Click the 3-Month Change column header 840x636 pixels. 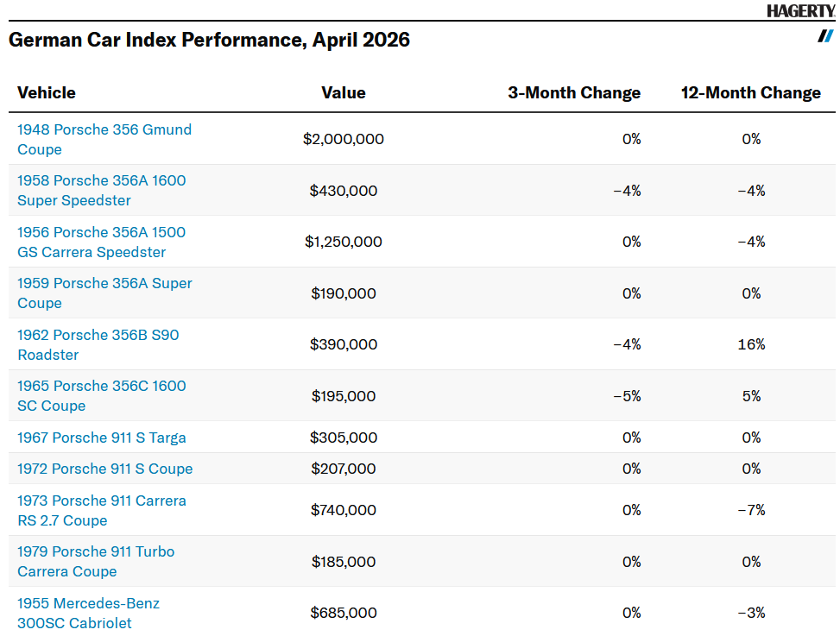click(x=574, y=92)
